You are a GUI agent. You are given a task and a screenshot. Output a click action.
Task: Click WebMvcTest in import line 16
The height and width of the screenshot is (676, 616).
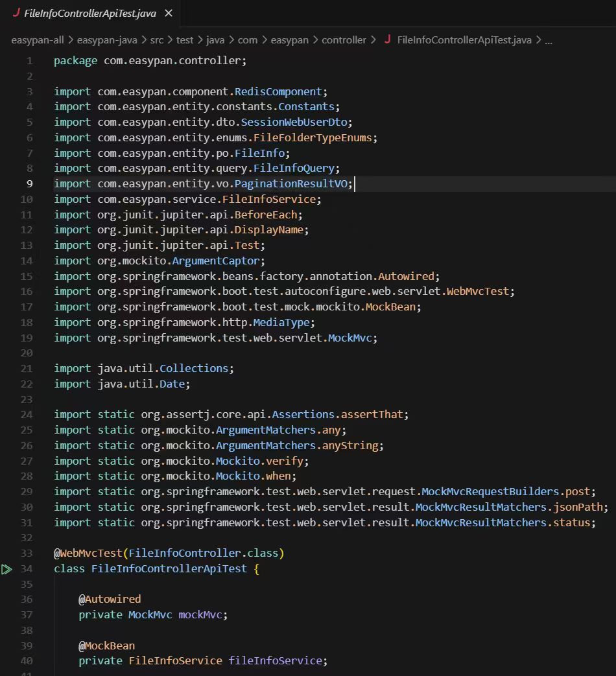pos(477,292)
